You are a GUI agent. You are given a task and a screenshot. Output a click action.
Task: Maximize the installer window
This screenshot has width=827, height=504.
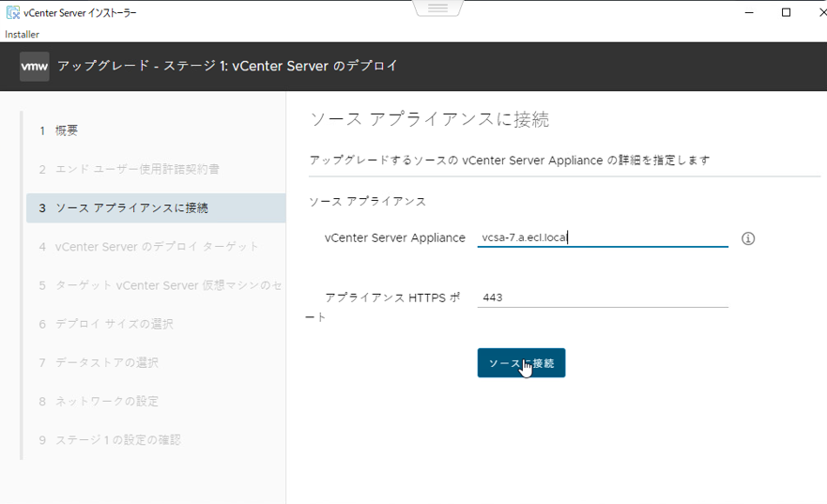pos(787,12)
